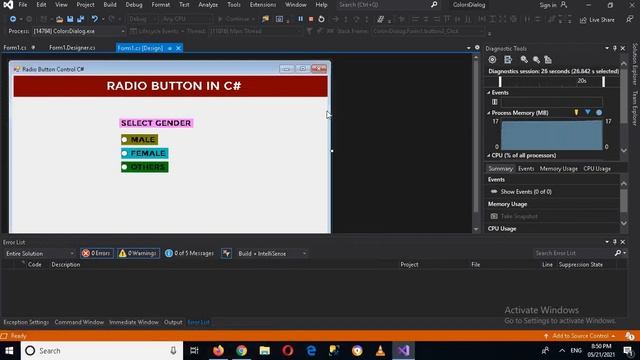The image size is (640, 360).
Task: Toggle the private bytes marker in Process Memory
Action: point(599,112)
